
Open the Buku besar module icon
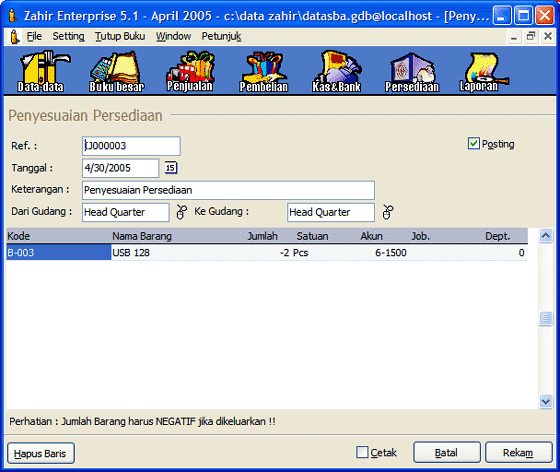pyautogui.click(x=116, y=72)
